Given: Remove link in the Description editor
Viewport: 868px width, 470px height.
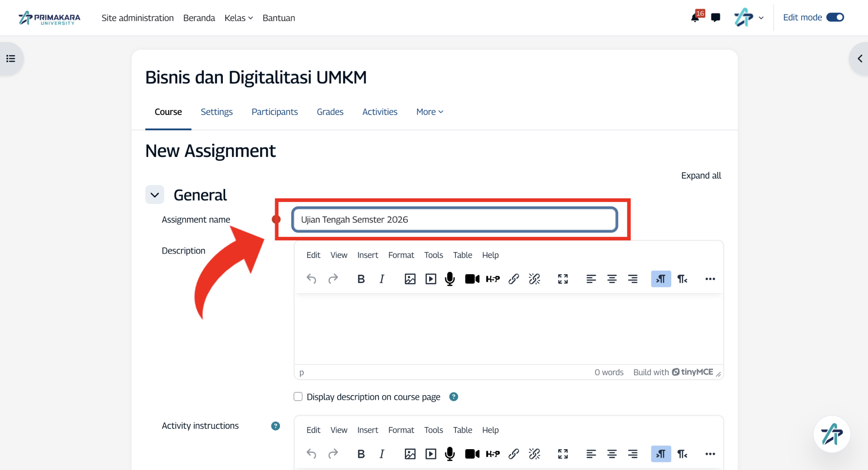Looking at the screenshot, I should point(534,279).
